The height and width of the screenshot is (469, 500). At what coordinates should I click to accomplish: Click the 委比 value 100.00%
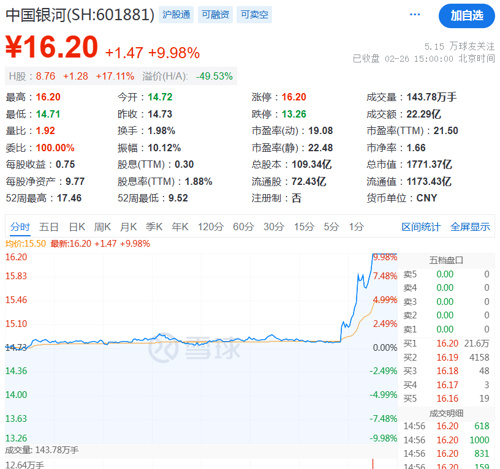(x=55, y=148)
